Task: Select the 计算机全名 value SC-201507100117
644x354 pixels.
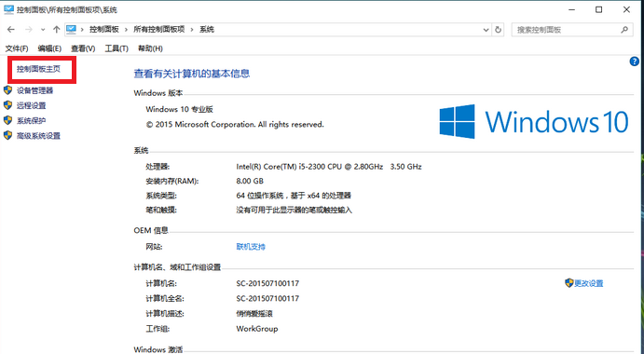Action: (x=267, y=298)
